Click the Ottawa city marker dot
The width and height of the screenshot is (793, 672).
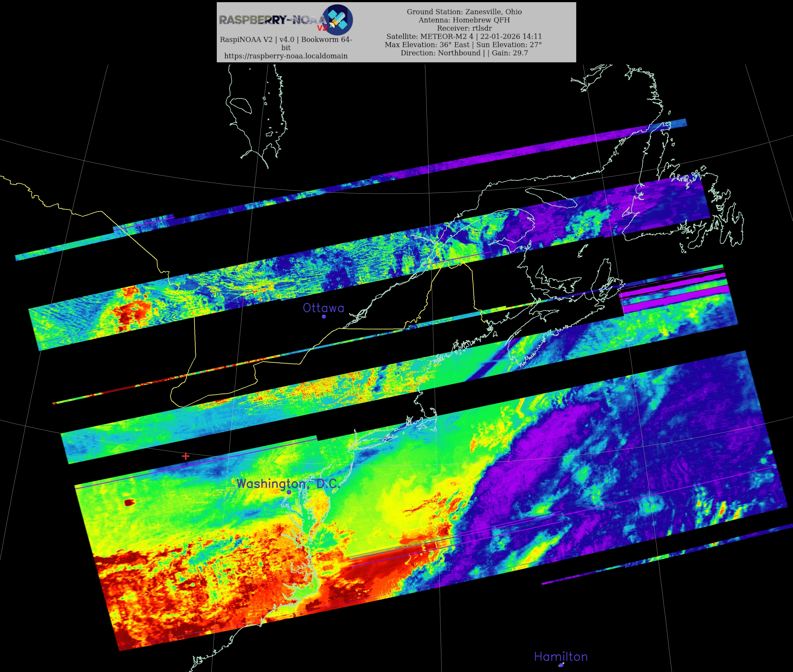pos(324,317)
